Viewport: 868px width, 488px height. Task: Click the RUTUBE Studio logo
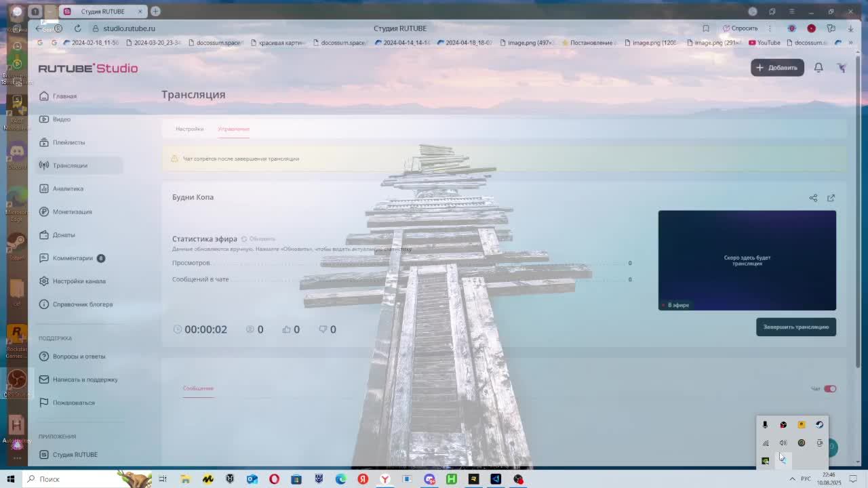click(x=88, y=68)
